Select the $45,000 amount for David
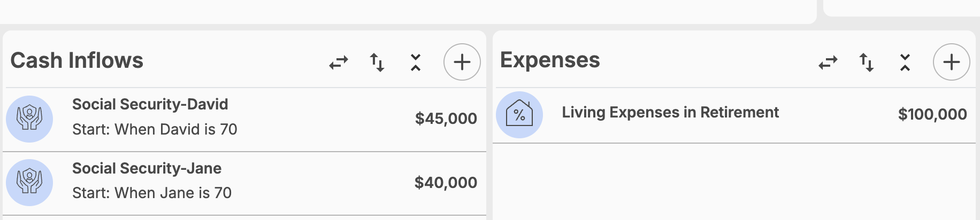This screenshot has height=220, width=980. click(x=446, y=119)
